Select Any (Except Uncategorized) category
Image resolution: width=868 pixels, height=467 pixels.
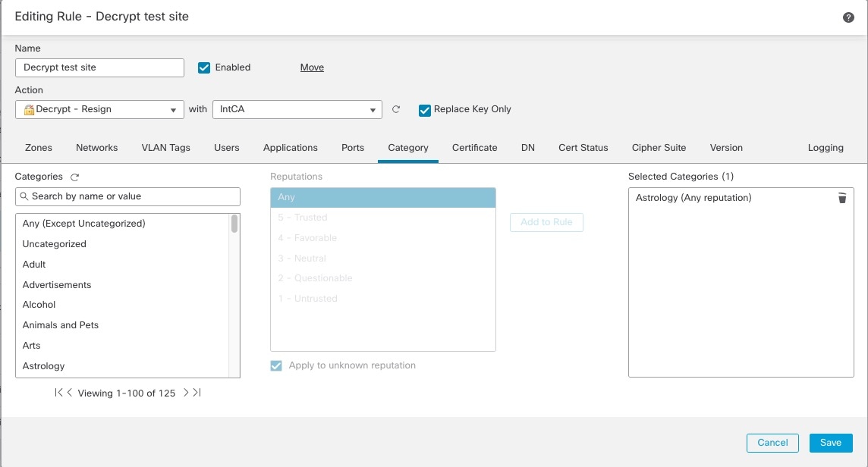click(x=122, y=224)
